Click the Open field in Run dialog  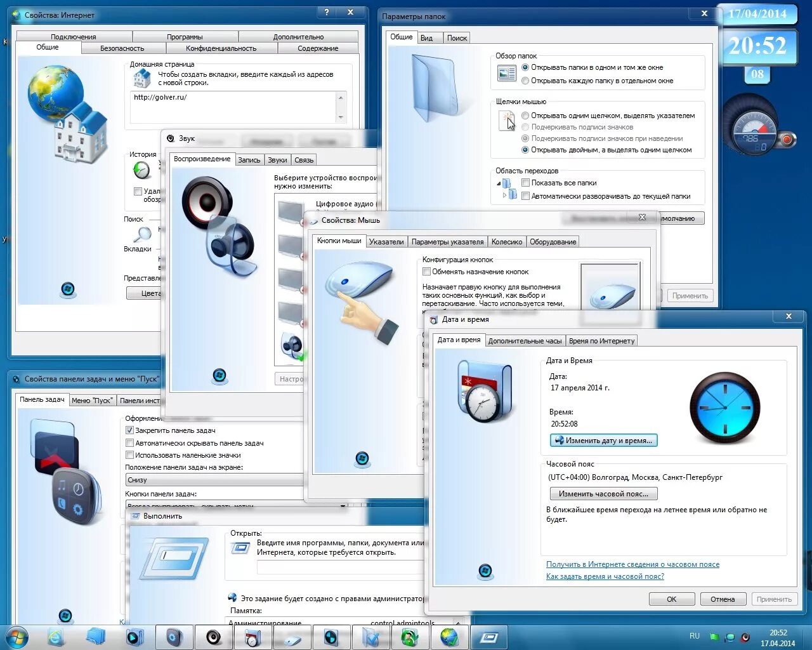[x=339, y=568]
